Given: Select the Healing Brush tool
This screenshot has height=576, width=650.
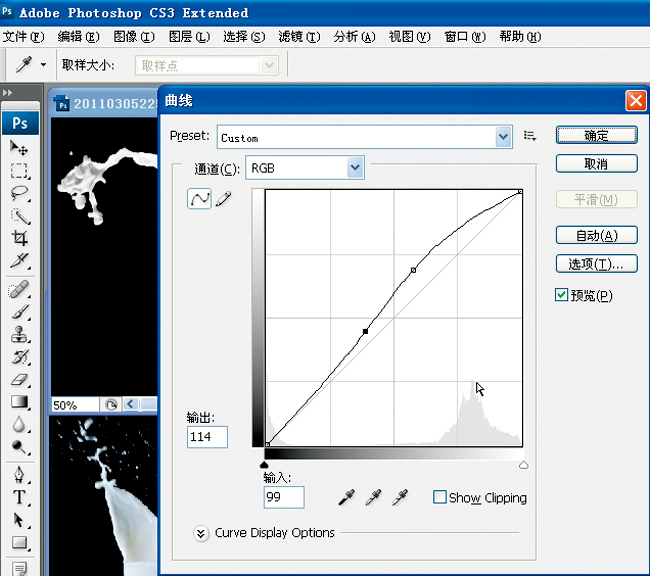Looking at the screenshot, I should coord(19,289).
